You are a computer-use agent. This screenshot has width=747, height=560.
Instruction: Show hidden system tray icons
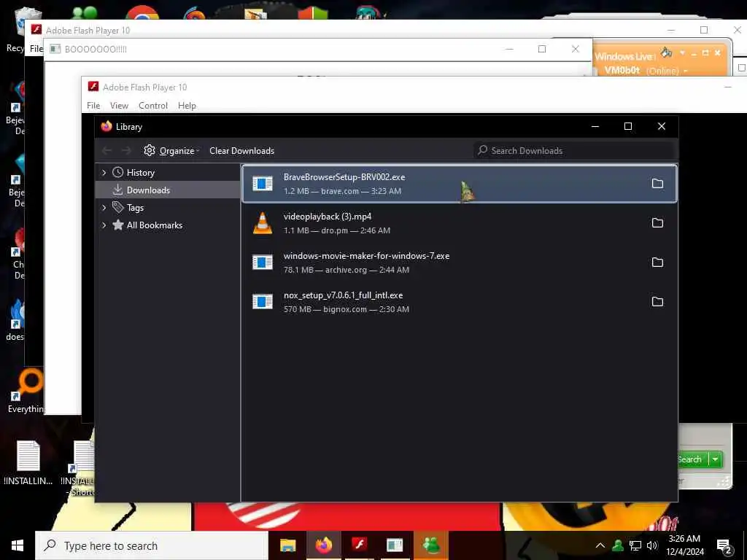coord(600,545)
